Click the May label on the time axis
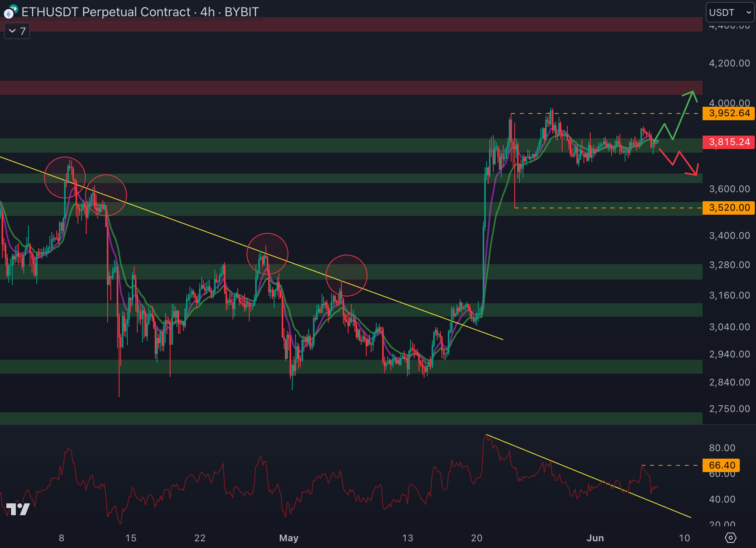Image resolution: width=756 pixels, height=548 pixels. coord(288,538)
